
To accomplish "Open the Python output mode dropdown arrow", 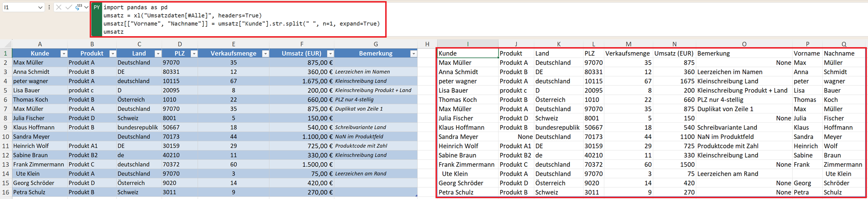I will click(x=86, y=7).
